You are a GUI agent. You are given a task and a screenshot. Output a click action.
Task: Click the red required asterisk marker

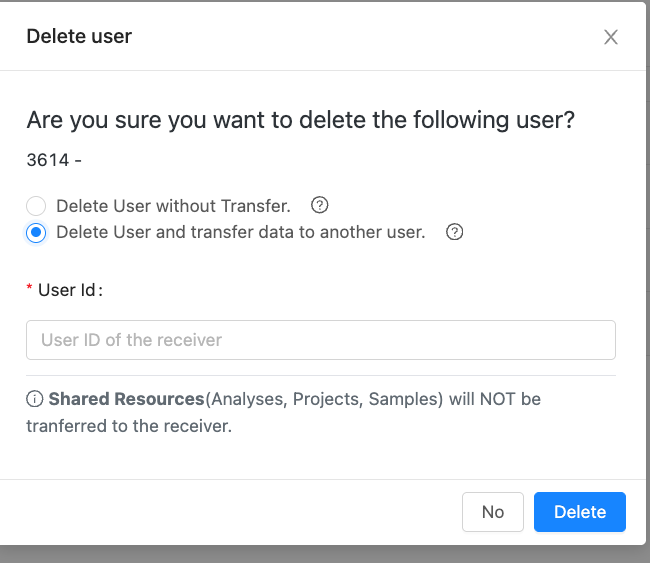29,290
